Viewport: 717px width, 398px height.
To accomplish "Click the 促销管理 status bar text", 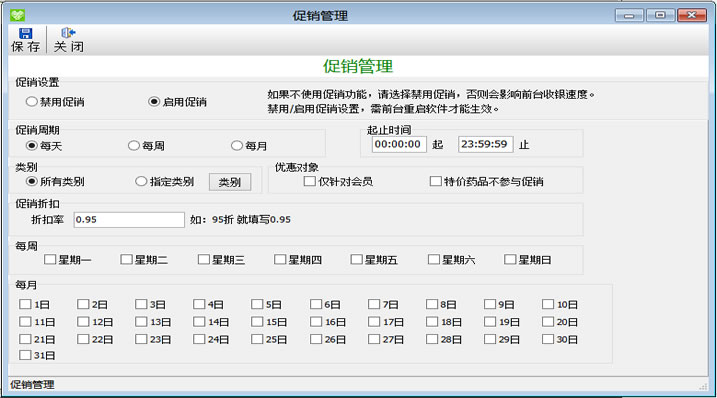I will [32, 384].
